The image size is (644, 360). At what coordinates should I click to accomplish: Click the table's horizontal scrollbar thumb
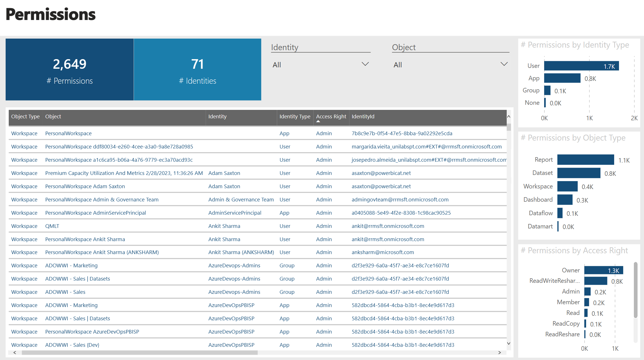pyautogui.click(x=140, y=352)
